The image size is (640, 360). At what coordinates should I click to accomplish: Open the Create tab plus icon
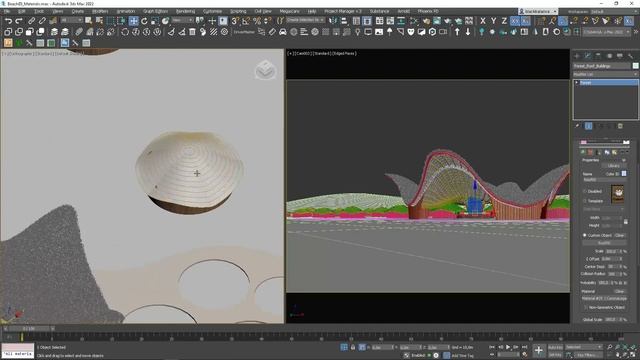(x=577, y=56)
